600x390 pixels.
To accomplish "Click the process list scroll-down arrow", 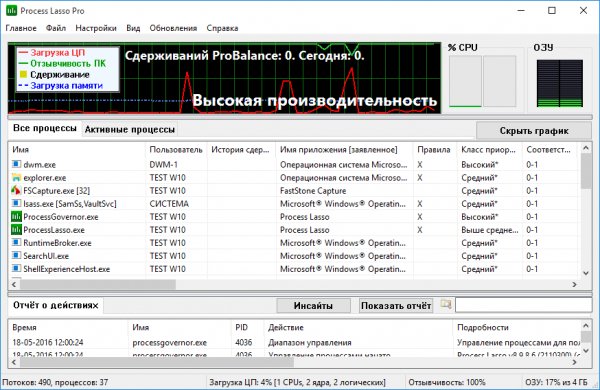I will pos(585,273).
